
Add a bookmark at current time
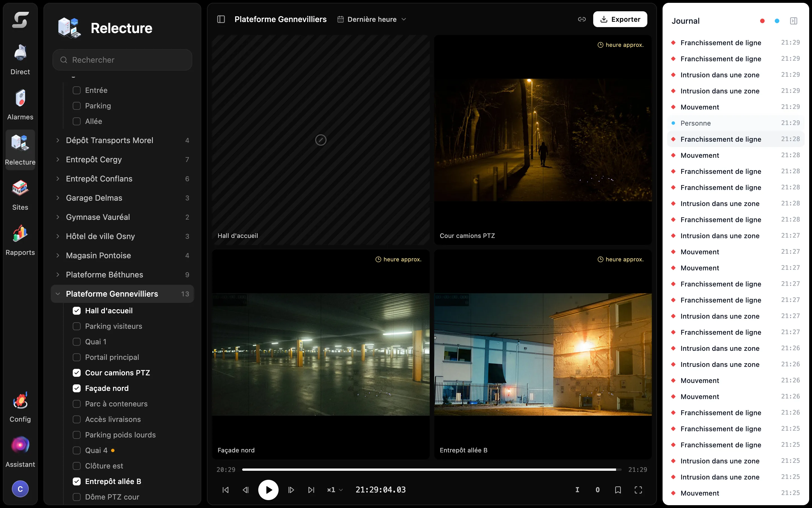618,490
